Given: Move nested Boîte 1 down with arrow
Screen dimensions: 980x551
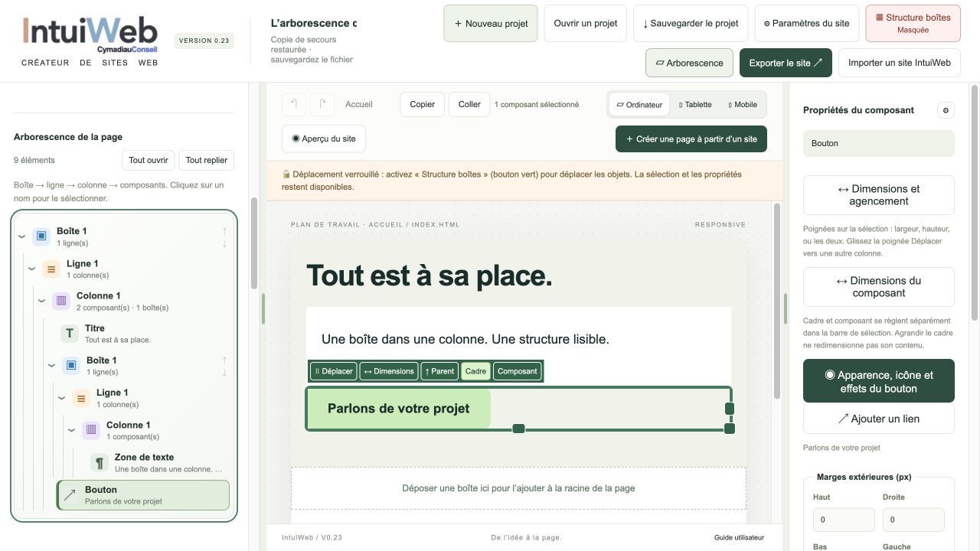Looking at the screenshot, I should pos(224,373).
